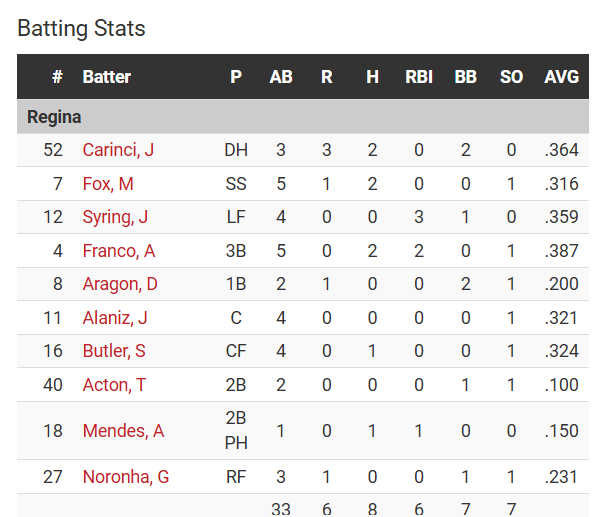Click the Regina team row
This screenshot has height=517, width=607.
click(303, 117)
